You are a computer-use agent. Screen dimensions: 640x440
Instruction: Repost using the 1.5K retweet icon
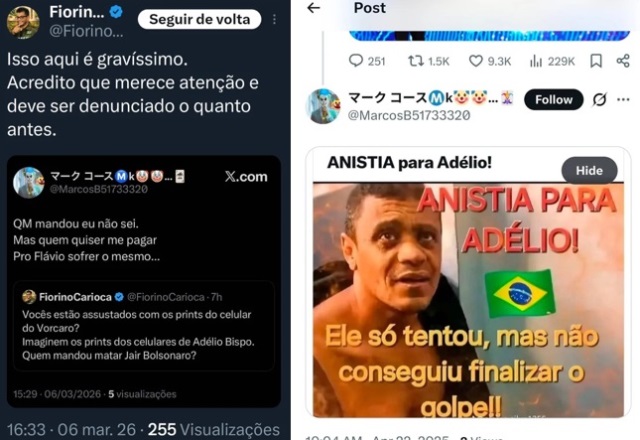point(416,61)
